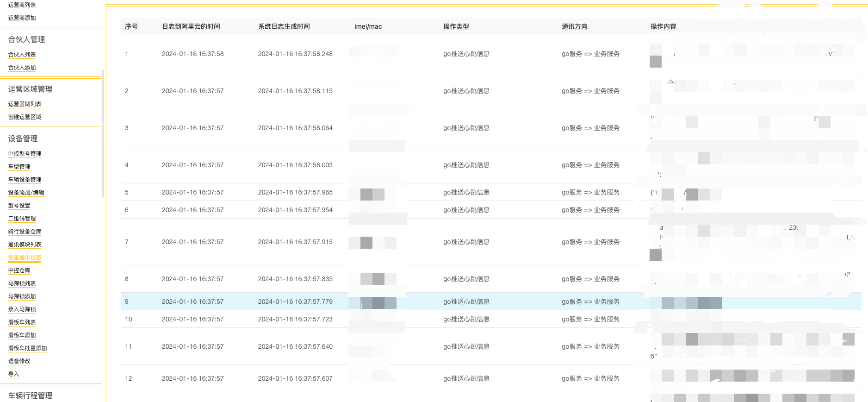This screenshot has width=868, height=402.
Task: Open 骑行设备仓库 link
Action: (25, 232)
